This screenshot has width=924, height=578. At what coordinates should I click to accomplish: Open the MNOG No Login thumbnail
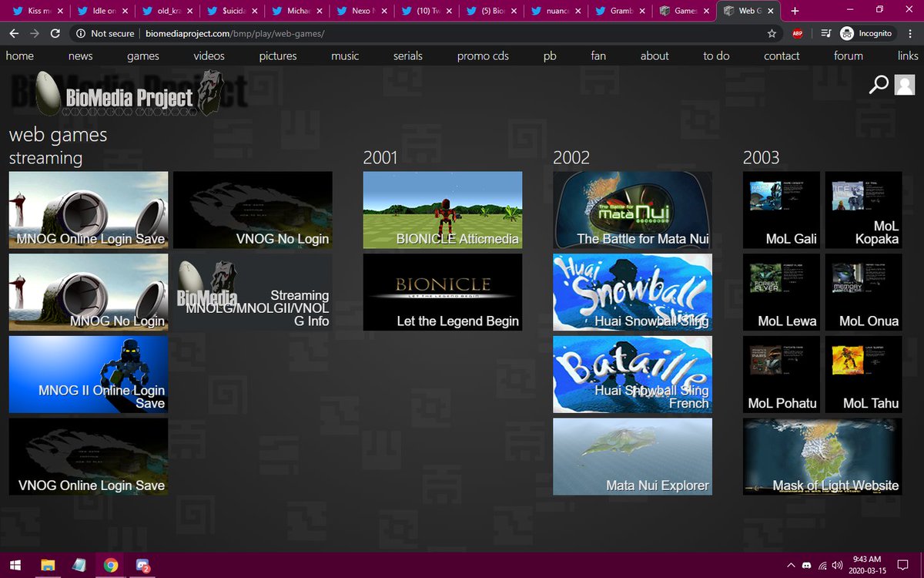[x=89, y=292]
